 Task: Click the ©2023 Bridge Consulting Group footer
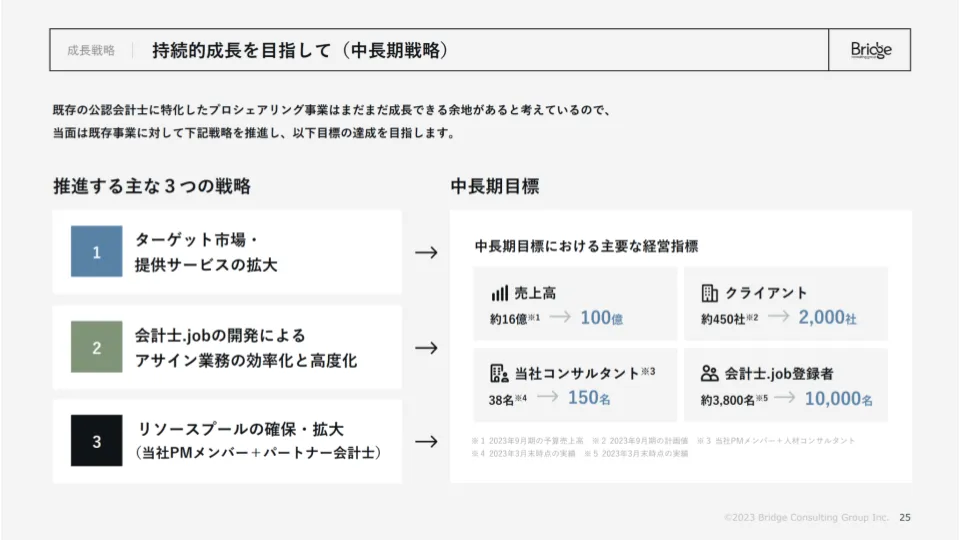tap(806, 517)
